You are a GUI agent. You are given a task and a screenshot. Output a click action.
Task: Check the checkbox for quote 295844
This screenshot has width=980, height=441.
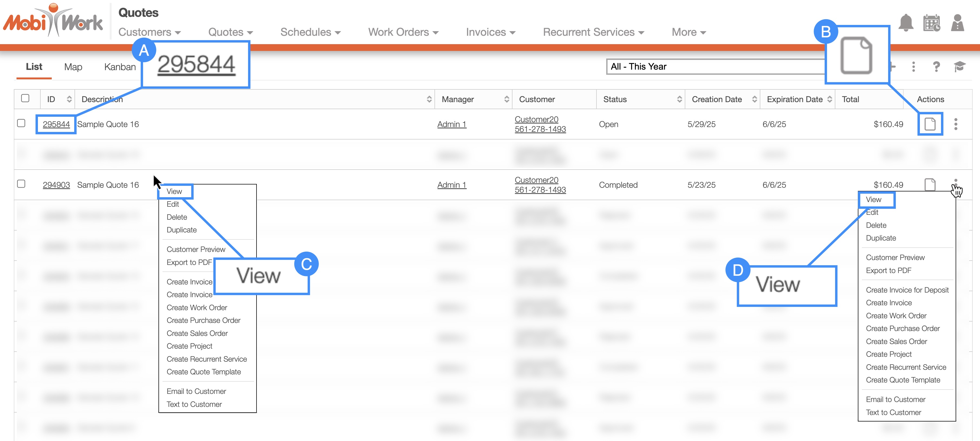tap(21, 123)
